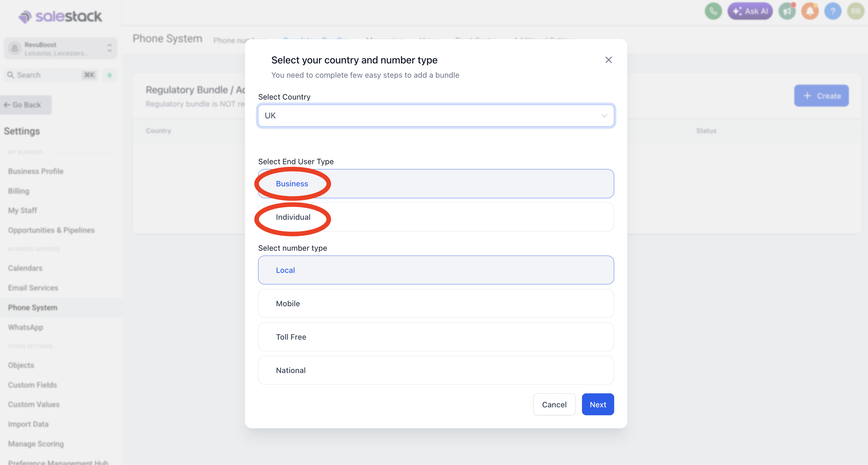Open Billing settings
Viewport: 868px width, 465px height.
[19, 191]
